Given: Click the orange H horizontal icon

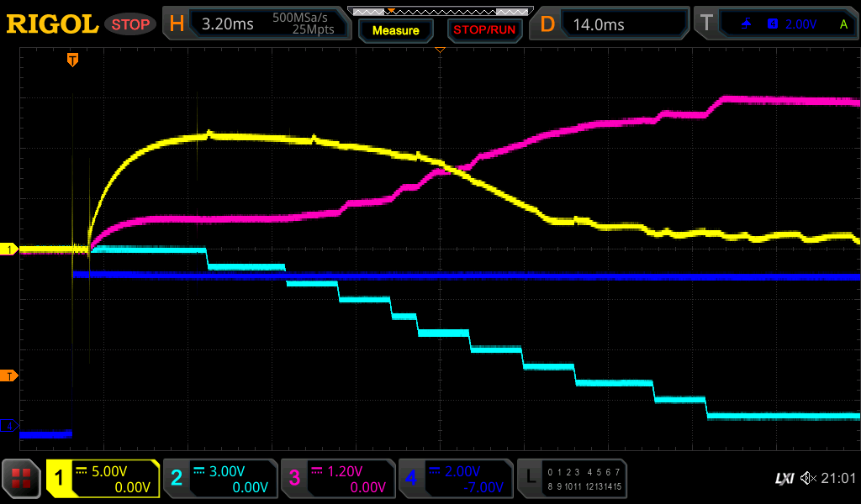Looking at the screenshot, I should (177, 24).
